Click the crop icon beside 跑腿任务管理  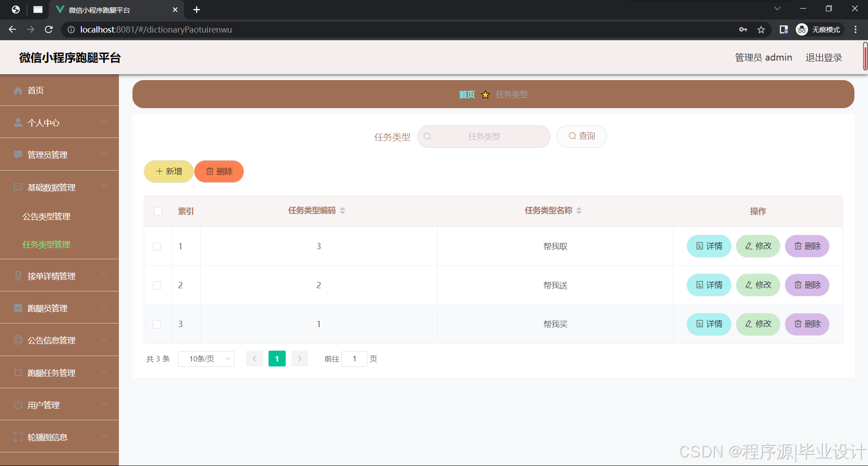pyautogui.click(x=18, y=373)
